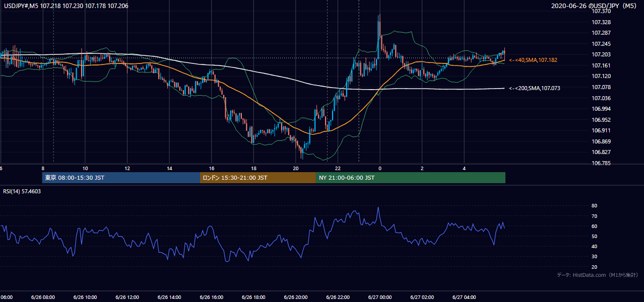This screenshot has width=644, height=302.
Task: Click the bottom date label 6/27 00:00
Action: click(380, 297)
